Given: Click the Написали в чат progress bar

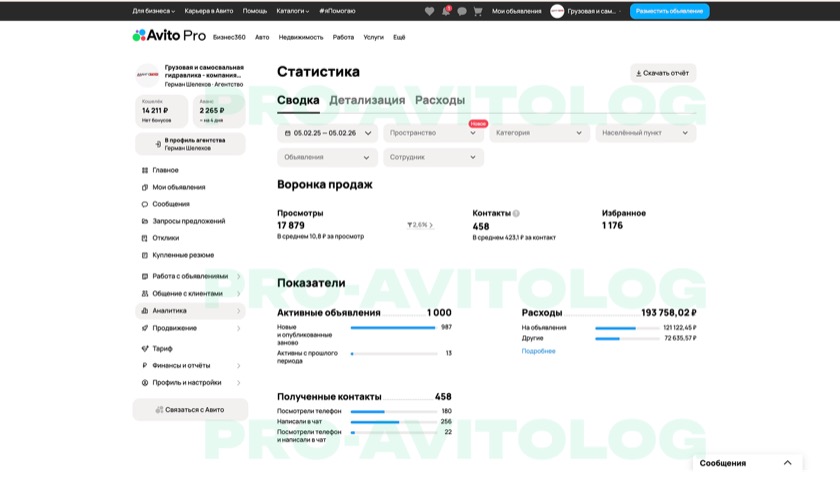Looking at the screenshot, I should pyautogui.click(x=393, y=422).
